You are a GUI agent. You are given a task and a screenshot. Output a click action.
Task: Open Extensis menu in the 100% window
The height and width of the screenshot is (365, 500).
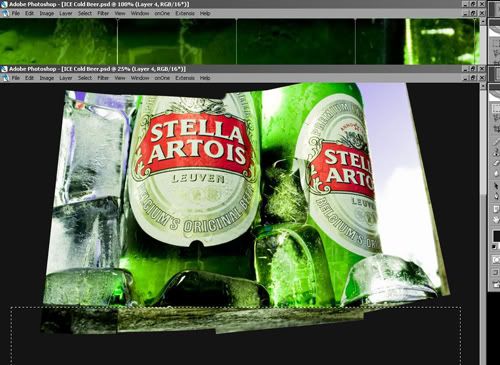click(x=185, y=13)
